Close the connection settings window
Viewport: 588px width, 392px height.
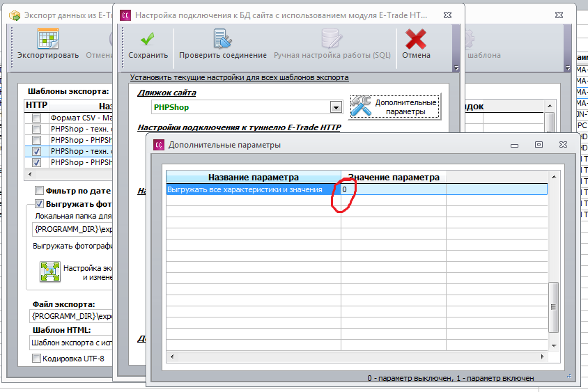[448, 15]
